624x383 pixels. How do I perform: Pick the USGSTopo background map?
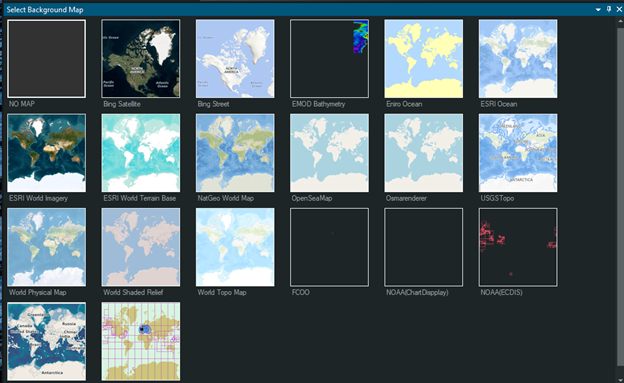pos(518,153)
